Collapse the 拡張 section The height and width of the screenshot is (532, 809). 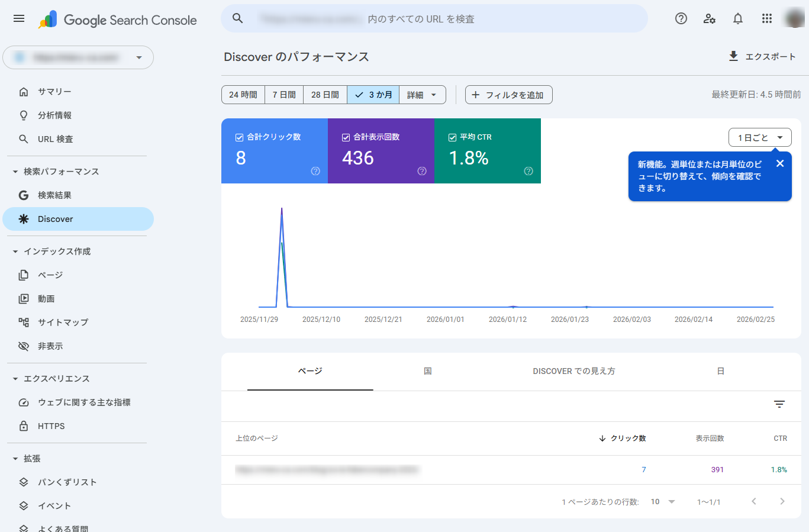tap(15, 459)
